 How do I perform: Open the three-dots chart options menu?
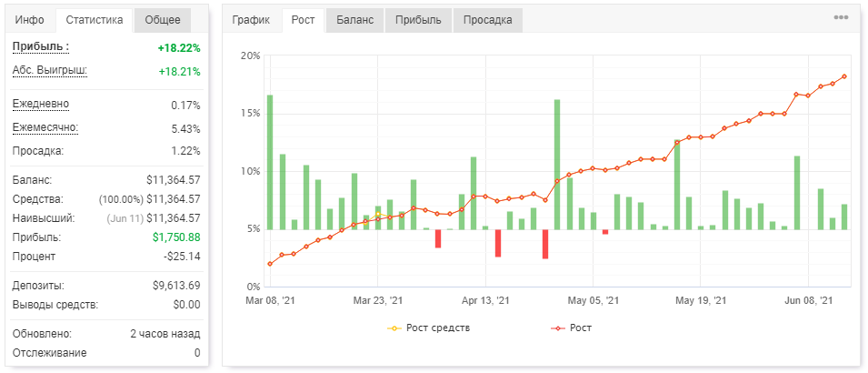(x=841, y=17)
